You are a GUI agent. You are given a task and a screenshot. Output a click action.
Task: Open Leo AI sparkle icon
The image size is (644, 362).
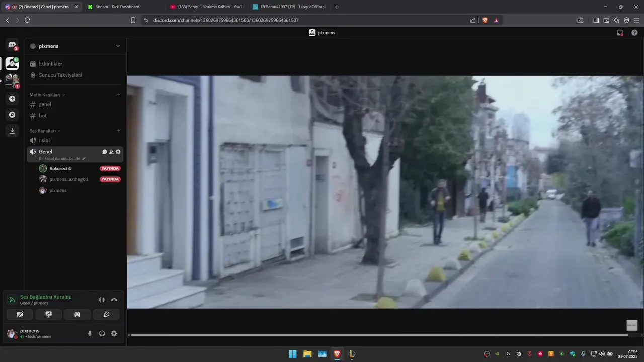616,20
